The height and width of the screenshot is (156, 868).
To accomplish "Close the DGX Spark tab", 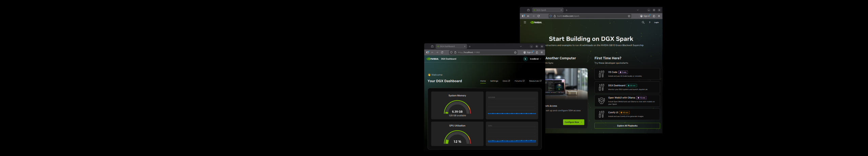I will point(561,10).
